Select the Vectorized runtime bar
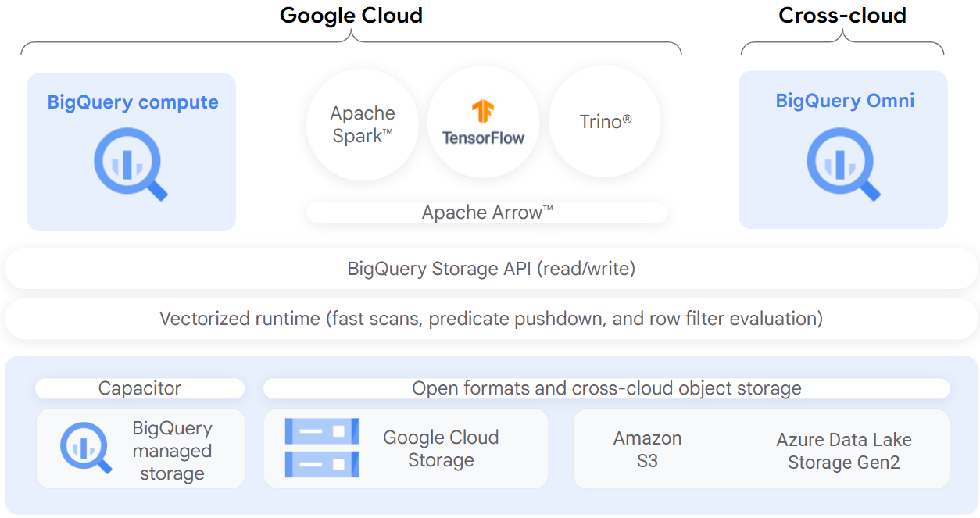Viewport: 980px width, 518px height. 491,319
